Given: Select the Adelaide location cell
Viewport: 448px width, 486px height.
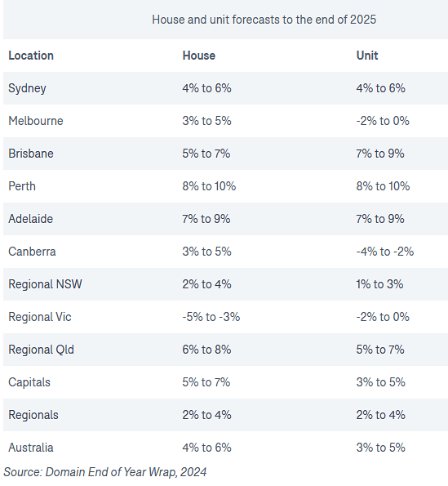Looking at the screenshot, I should (x=31, y=219).
